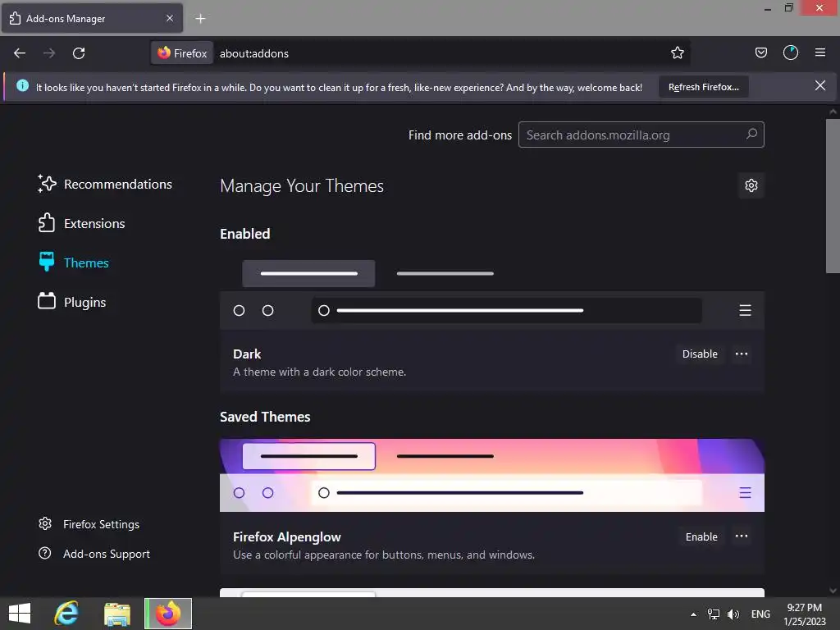Click the Refresh Firefox... button
This screenshot has height=630, width=840.
point(703,87)
